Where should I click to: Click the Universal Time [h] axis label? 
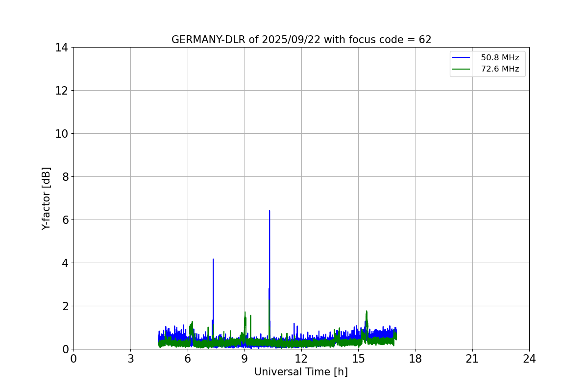pos(301,372)
